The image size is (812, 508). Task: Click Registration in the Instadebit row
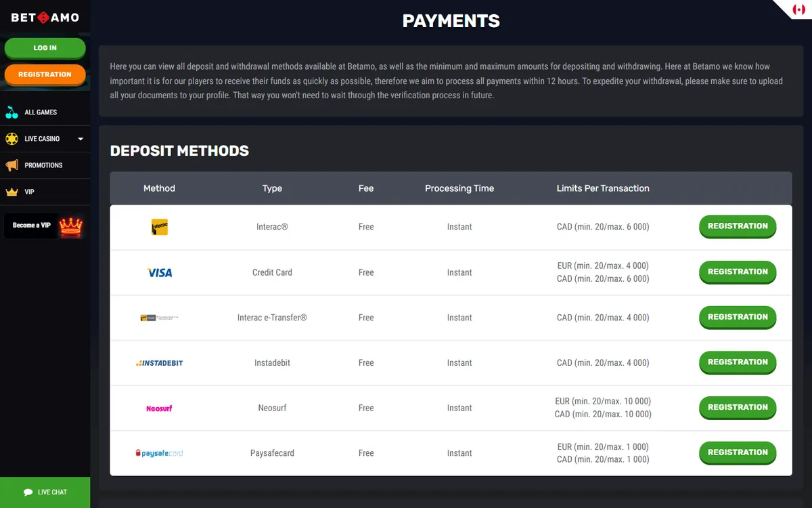coord(738,363)
